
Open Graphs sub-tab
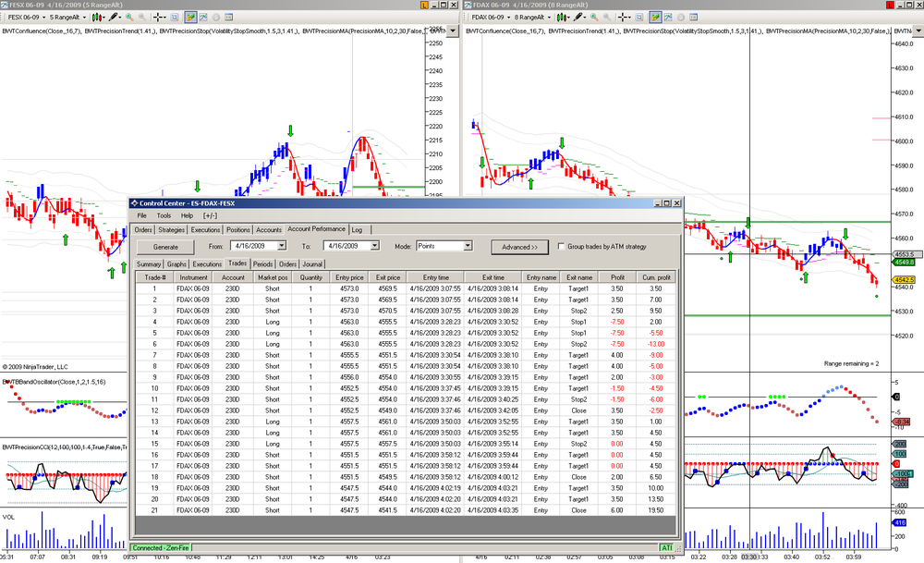click(176, 264)
